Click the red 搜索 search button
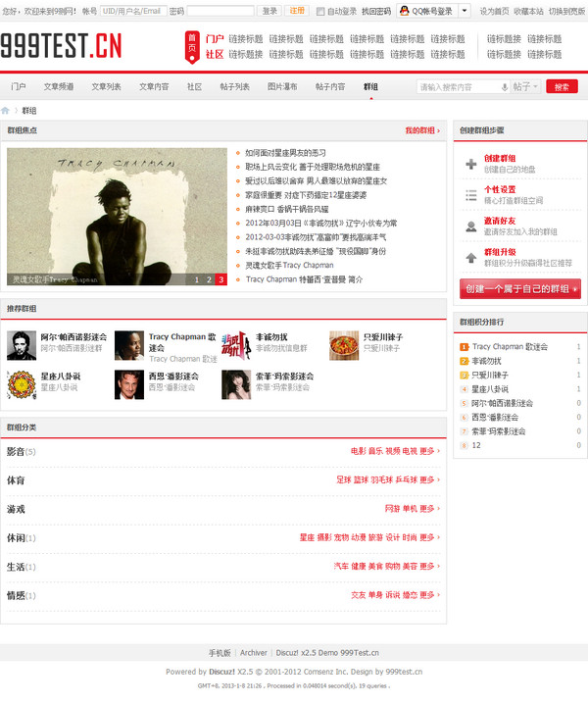The height and width of the screenshot is (704, 588). 562,86
